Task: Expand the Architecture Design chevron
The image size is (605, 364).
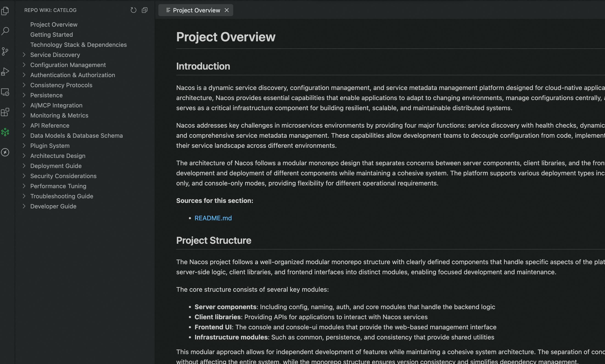Action: 24,156
